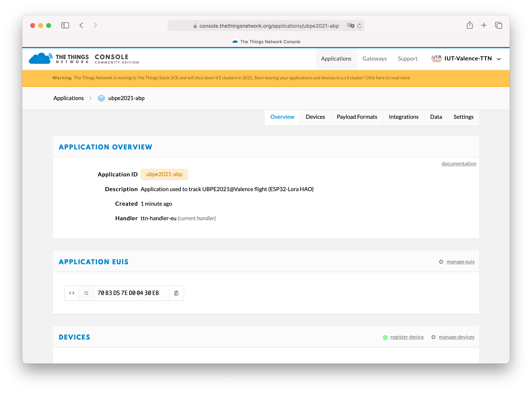Reload the page with the refresh icon
The width and height of the screenshot is (532, 393).
(359, 26)
